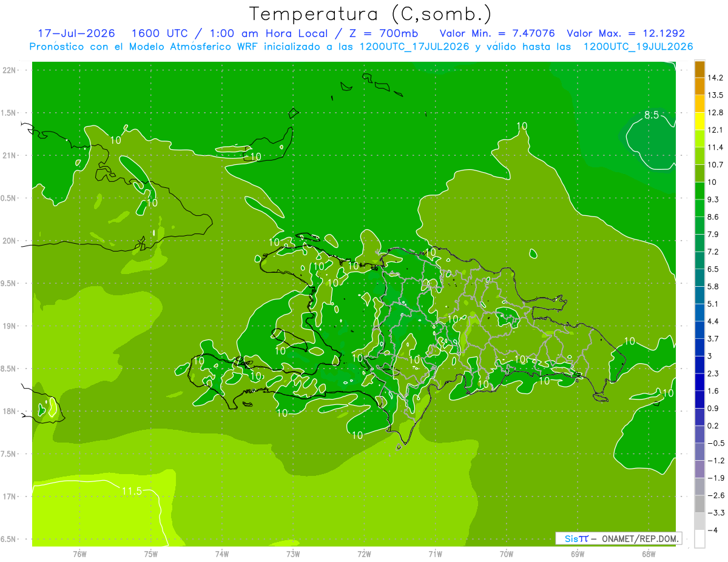Click the "11.5" contour label on the map
The width and height of the screenshot is (728, 562).
pyautogui.click(x=132, y=491)
